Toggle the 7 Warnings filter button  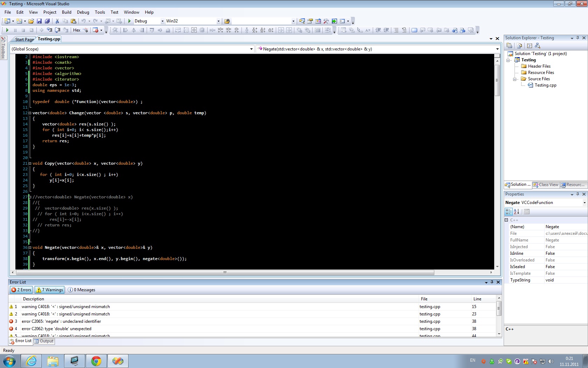tap(50, 290)
